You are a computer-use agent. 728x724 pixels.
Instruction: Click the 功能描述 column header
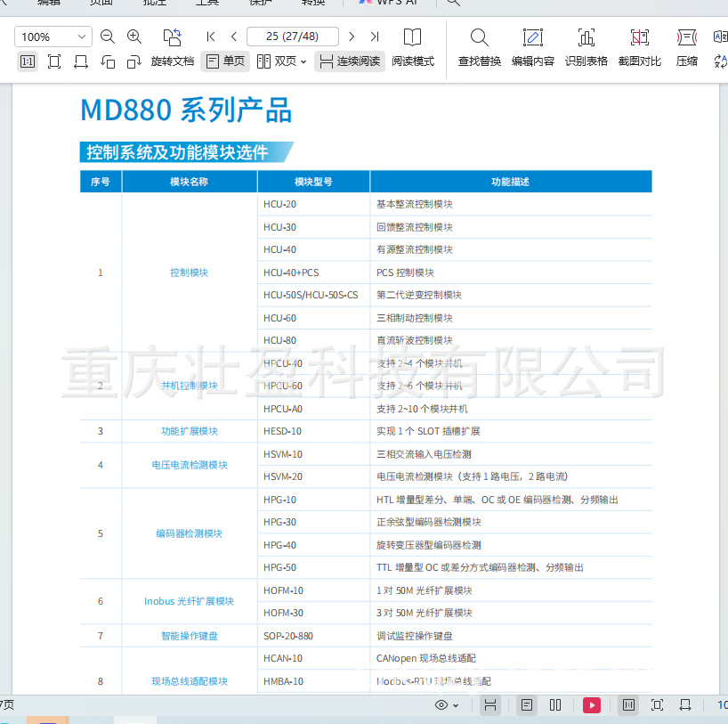coord(510,182)
